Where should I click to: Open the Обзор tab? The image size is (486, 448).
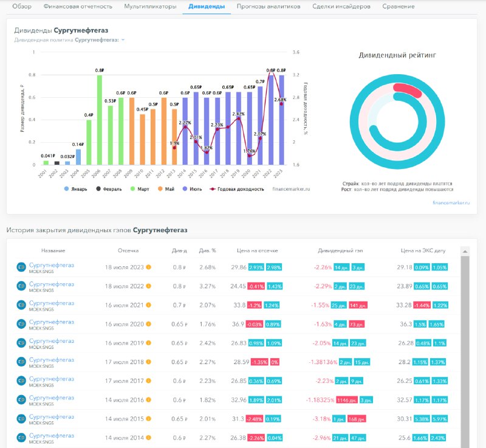coord(22,6)
